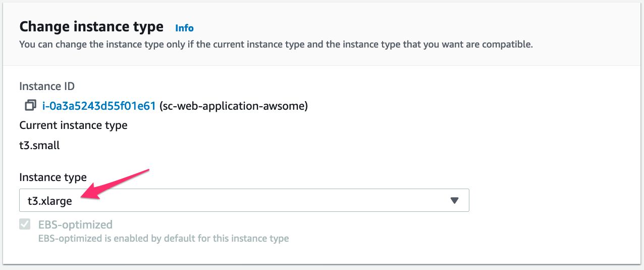The width and height of the screenshot is (644, 270).
Task: Click the middle of the Instance type select field
Action: click(244, 201)
